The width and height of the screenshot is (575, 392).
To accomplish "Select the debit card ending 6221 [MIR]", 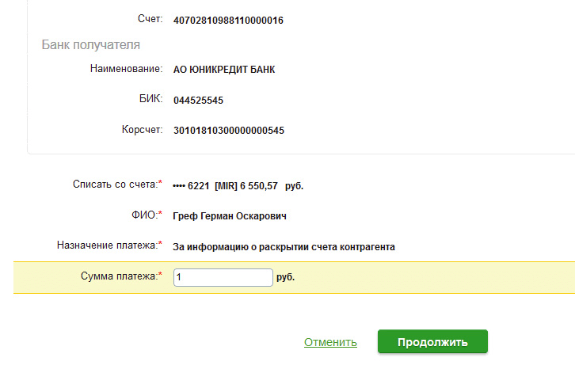I will 238,186.
